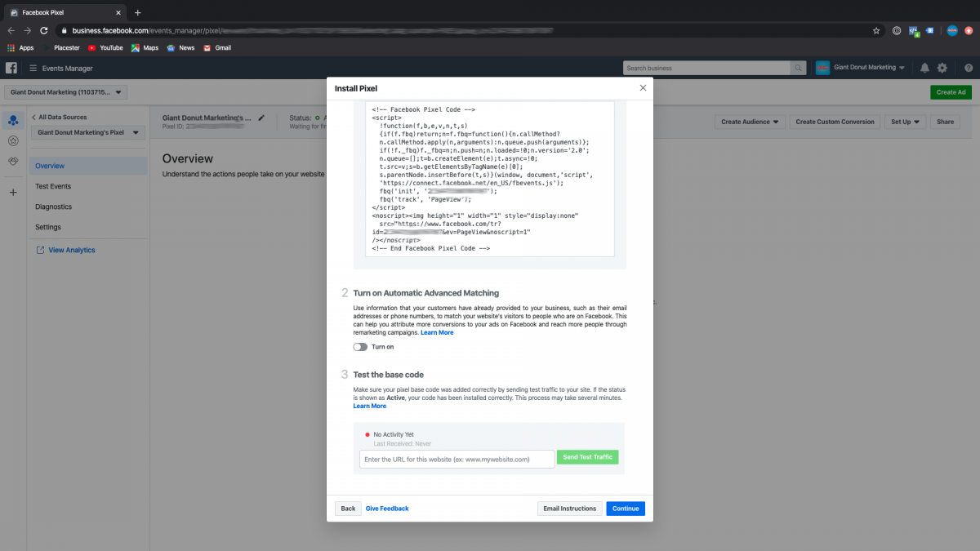Bookmark this page with the star icon

[876, 30]
